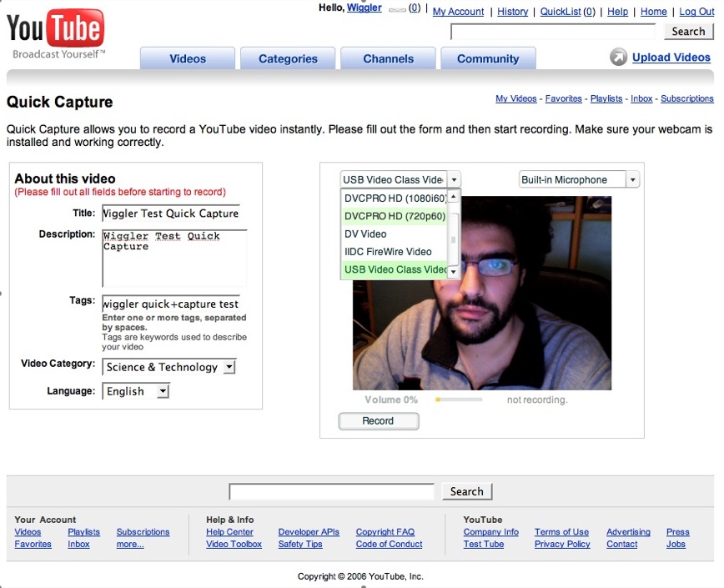
Task: Click the YouTube logo
Action: 55,33
